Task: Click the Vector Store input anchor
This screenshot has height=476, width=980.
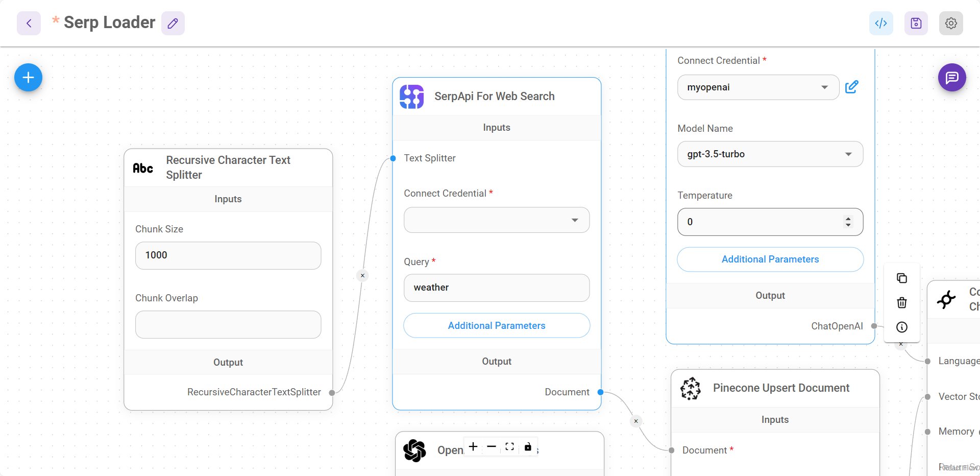Action: (x=927, y=397)
